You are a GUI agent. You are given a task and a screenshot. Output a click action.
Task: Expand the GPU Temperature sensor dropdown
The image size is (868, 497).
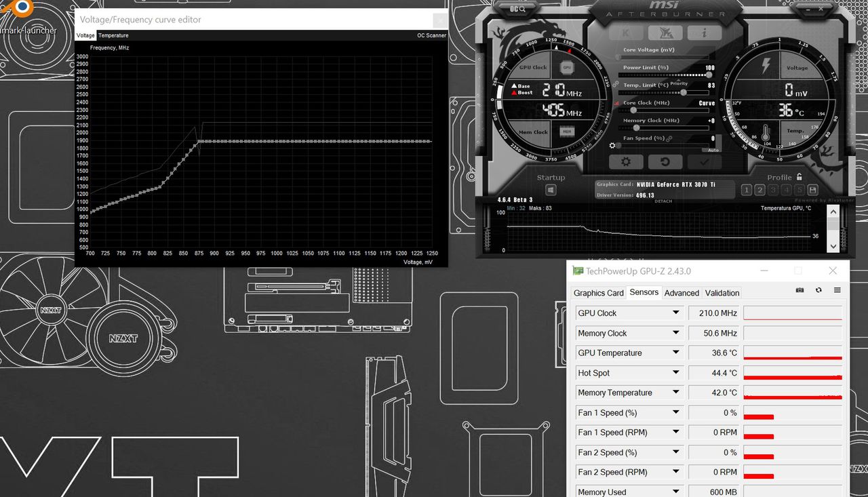tap(676, 353)
